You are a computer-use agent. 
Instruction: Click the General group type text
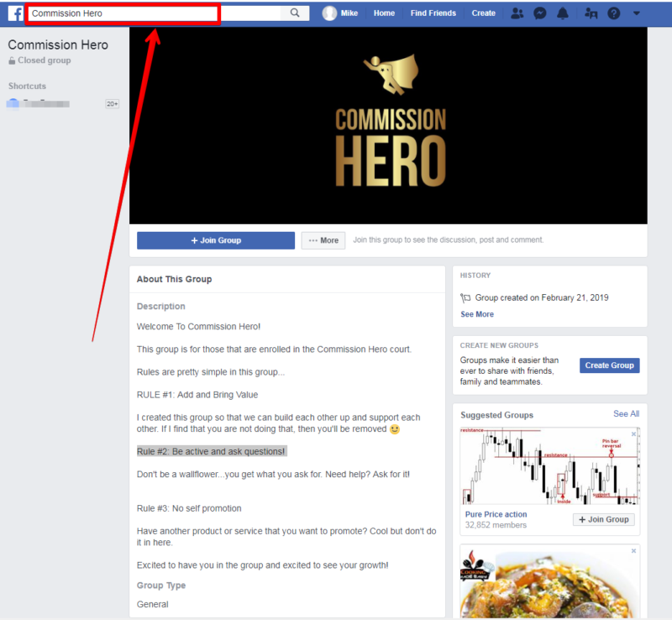[x=153, y=604]
